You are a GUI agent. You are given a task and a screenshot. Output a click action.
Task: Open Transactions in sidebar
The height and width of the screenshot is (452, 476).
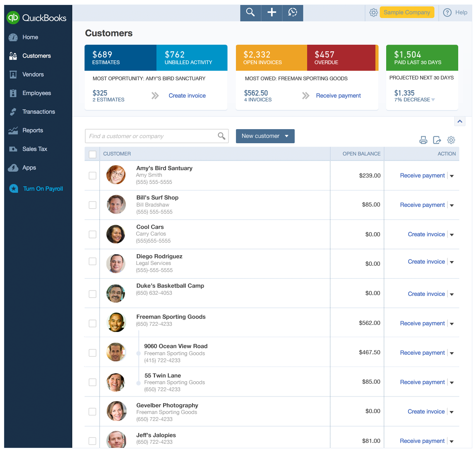pyautogui.click(x=39, y=112)
